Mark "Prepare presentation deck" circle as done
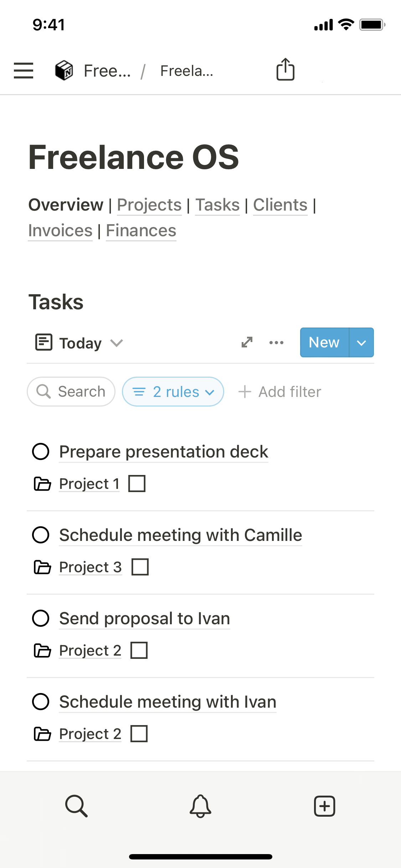This screenshot has height=868, width=401. point(41,451)
